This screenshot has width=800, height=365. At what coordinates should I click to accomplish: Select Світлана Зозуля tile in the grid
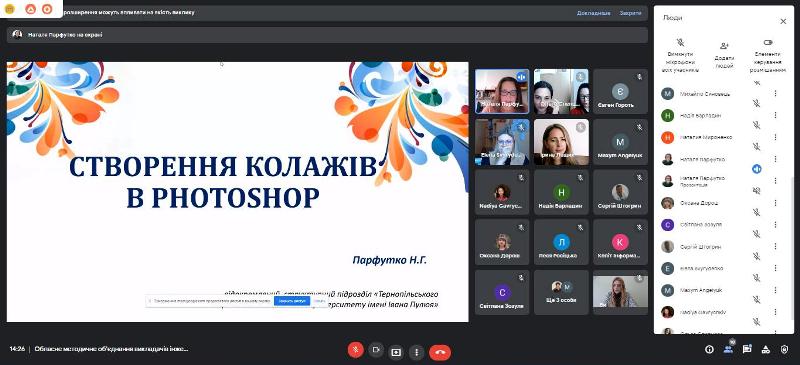502,293
